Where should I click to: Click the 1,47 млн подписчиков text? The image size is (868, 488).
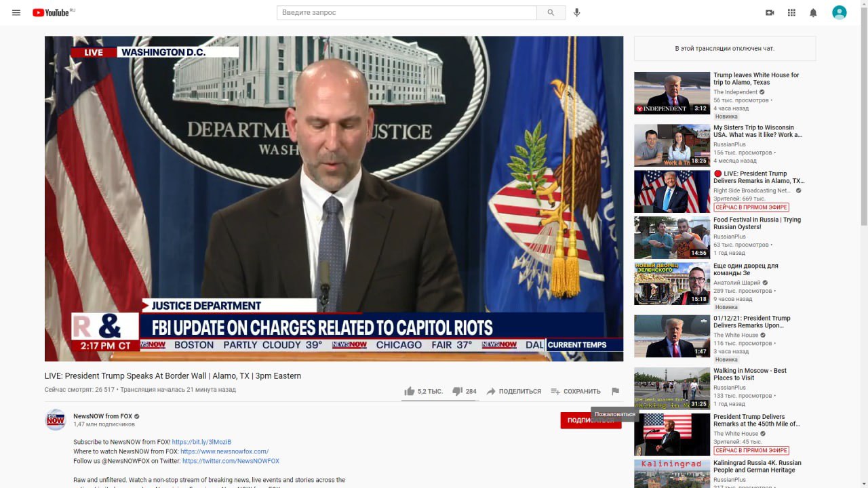click(x=104, y=424)
